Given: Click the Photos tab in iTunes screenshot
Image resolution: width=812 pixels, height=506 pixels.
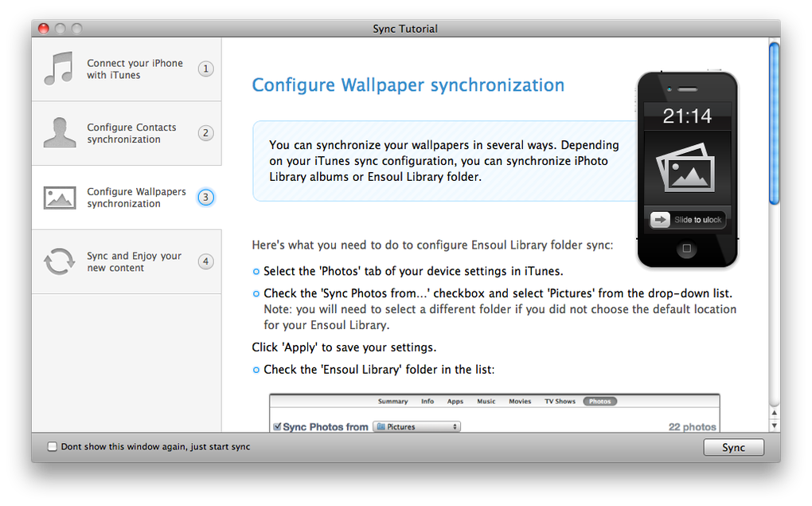Looking at the screenshot, I should 599,402.
